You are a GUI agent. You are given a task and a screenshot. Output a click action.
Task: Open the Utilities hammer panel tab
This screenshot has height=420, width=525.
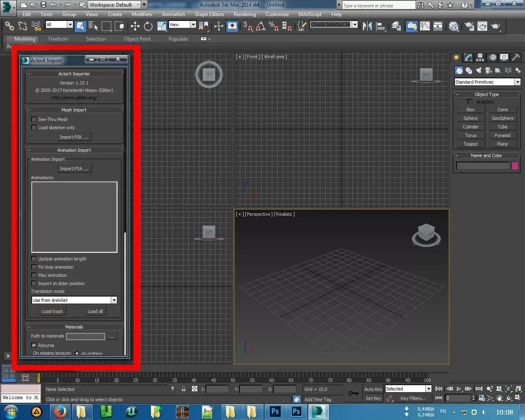516,57
